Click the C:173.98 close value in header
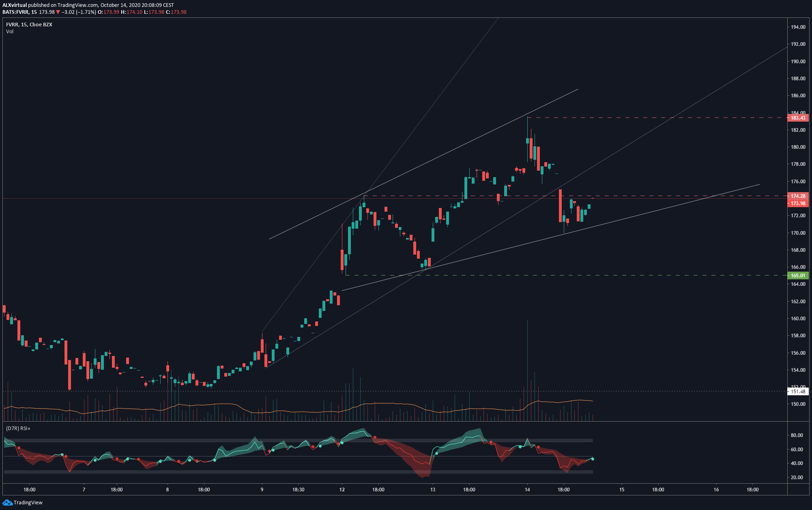The image size is (812, 510). [x=176, y=12]
